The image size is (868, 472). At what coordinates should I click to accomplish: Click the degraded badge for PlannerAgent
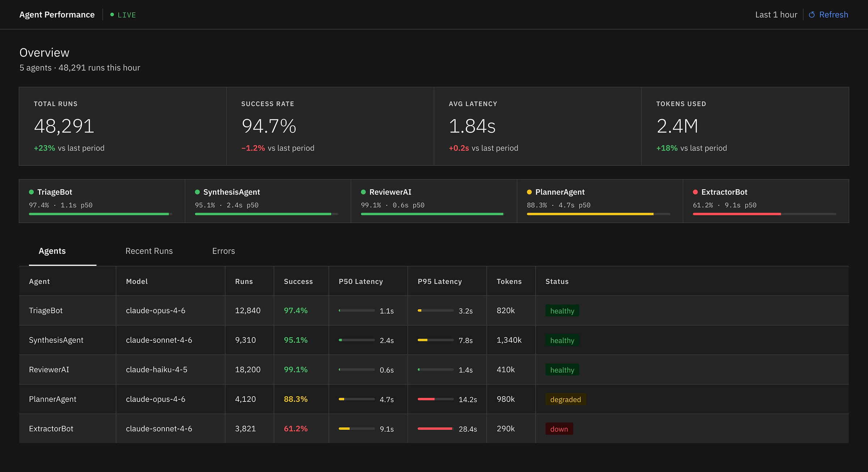[x=566, y=399]
